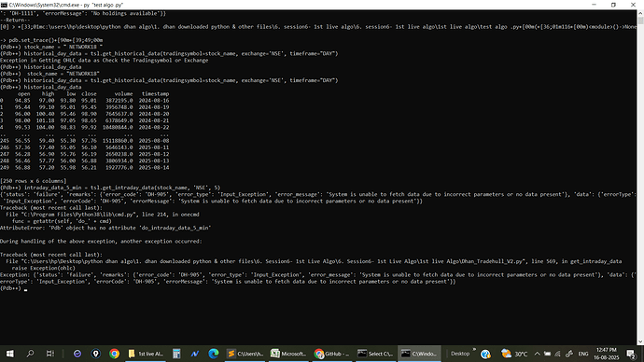Click the last '(Pdb++)' prompt

(10, 288)
